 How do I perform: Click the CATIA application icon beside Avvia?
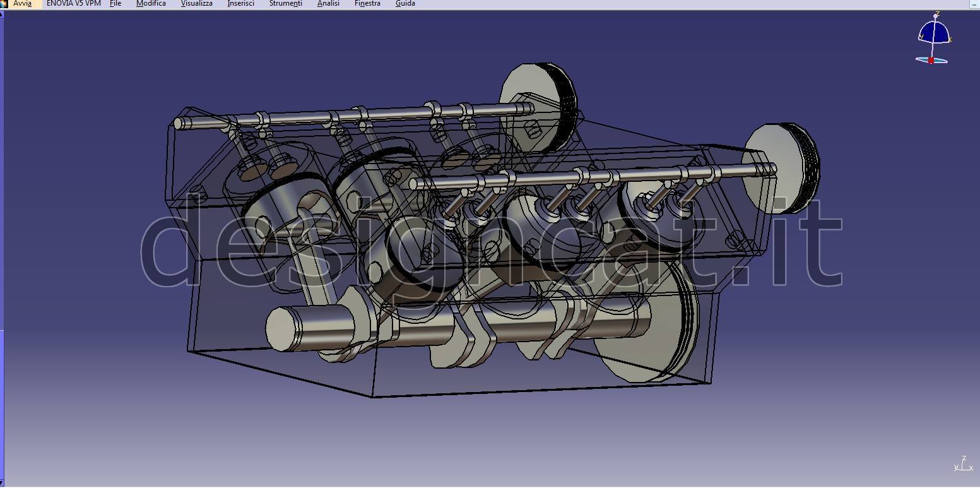coord(4,4)
